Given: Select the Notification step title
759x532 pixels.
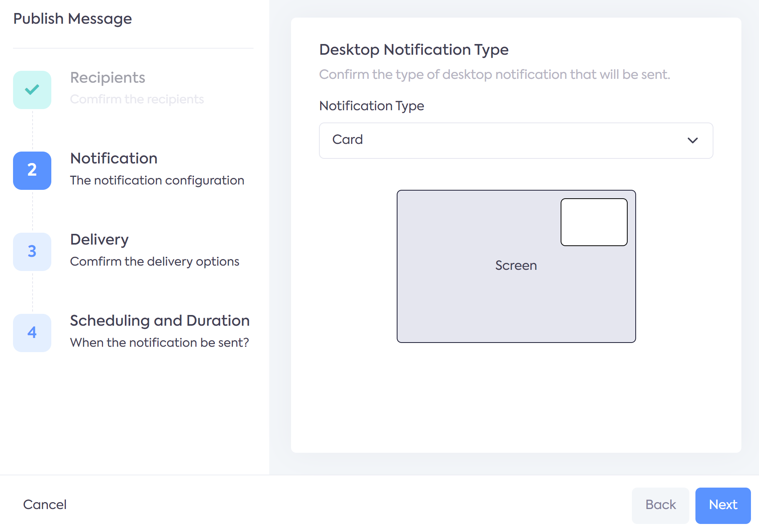Looking at the screenshot, I should click(x=114, y=158).
